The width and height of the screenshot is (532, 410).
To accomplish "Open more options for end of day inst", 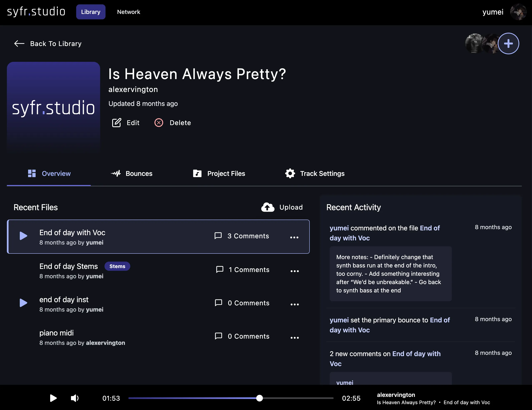I will pos(295,304).
